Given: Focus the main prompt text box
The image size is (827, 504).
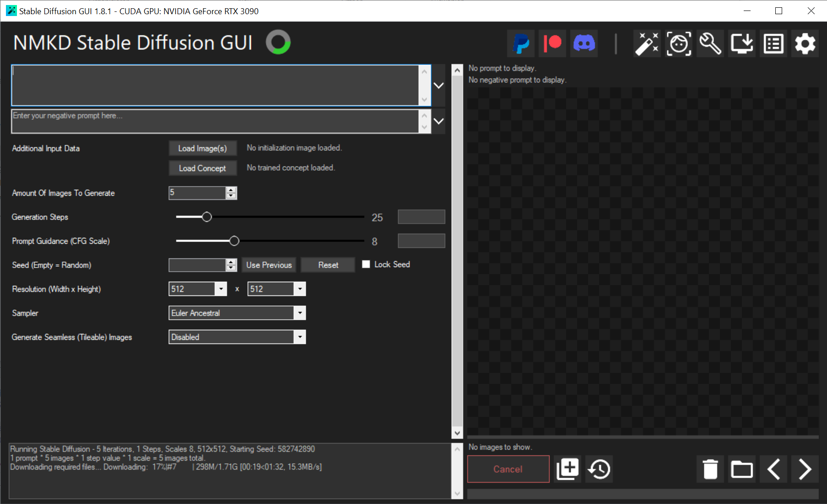Looking at the screenshot, I should coord(215,86).
